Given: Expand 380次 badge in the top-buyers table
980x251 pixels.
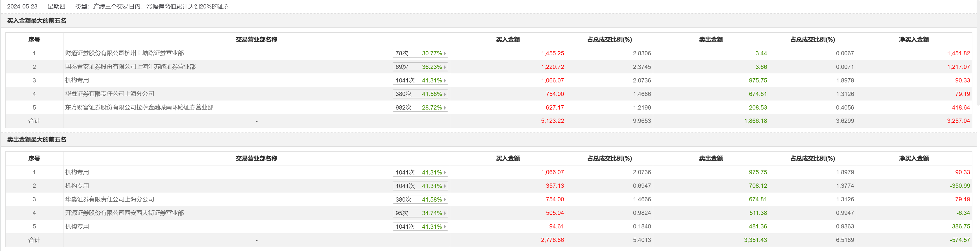Looking at the screenshot, I should [x=420, y=94].
